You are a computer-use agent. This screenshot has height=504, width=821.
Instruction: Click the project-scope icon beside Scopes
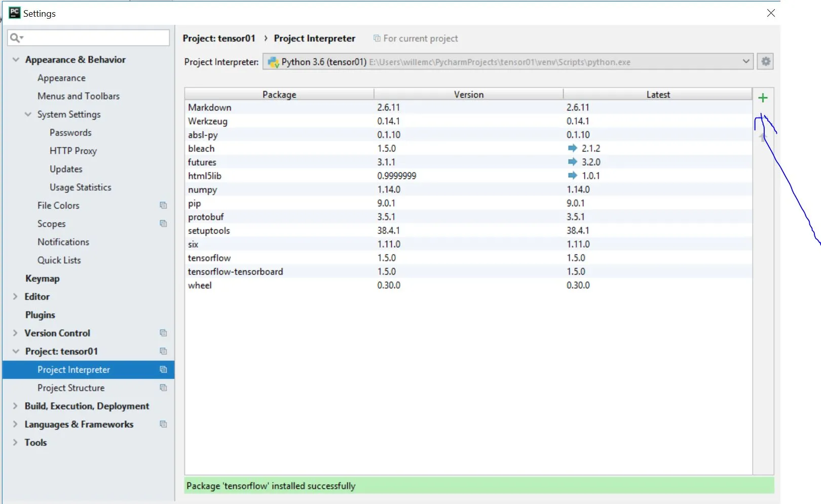(163, 223)
